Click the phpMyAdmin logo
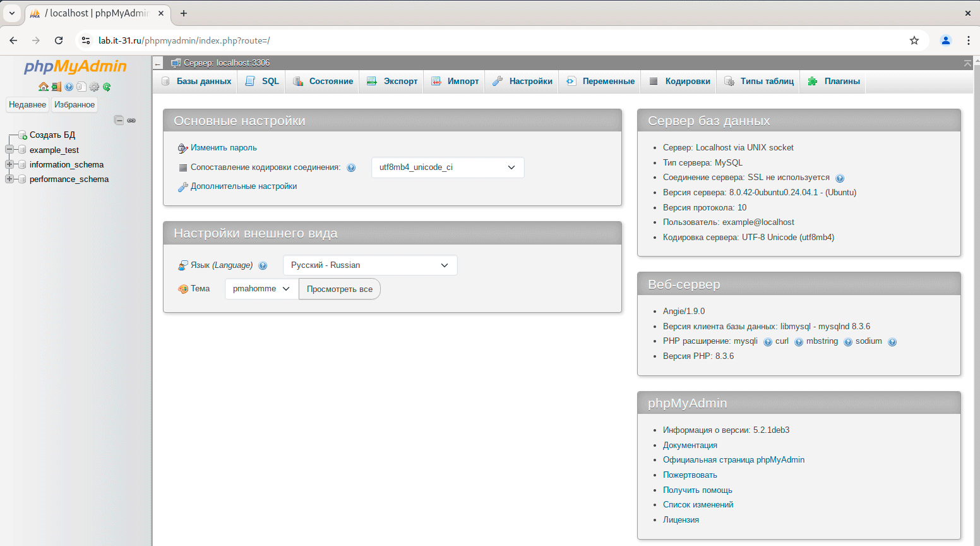Screen dimensions: 980x546 pyautogui.click(x=75, y=67)
